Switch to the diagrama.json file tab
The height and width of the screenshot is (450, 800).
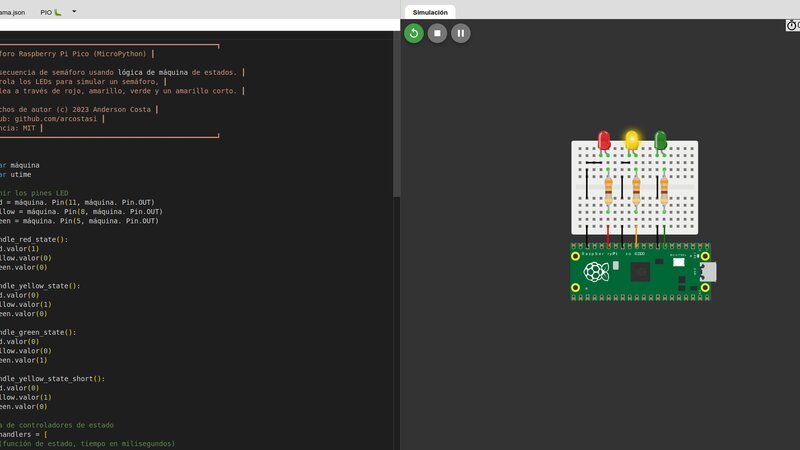[x=14, y=11]
